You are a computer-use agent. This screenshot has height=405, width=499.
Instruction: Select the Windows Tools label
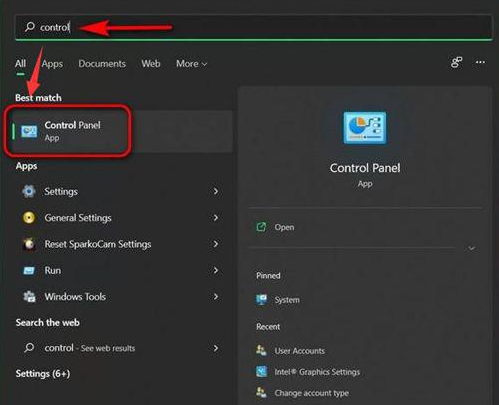pyautogui.click(x=75, y=296)
